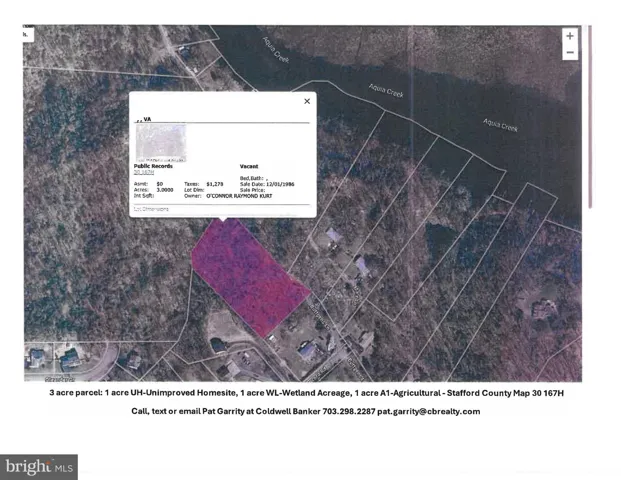Close the property info popup
Image resolution: width=621 pixels, height=480 pixels.
(307, 101)
